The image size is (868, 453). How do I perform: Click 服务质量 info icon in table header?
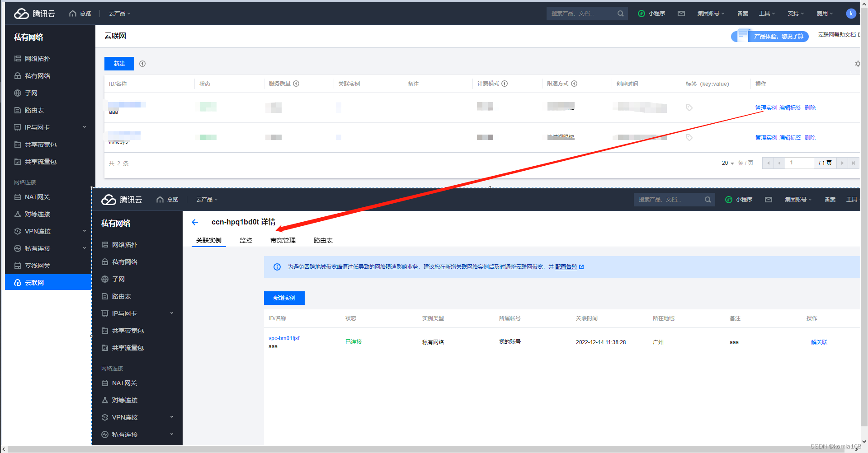[x=296, y=84]
